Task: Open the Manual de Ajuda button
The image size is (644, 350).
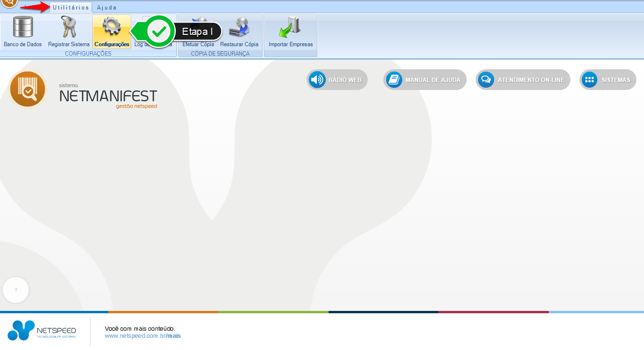Action: pyautogui.click(x=425, y=80)
